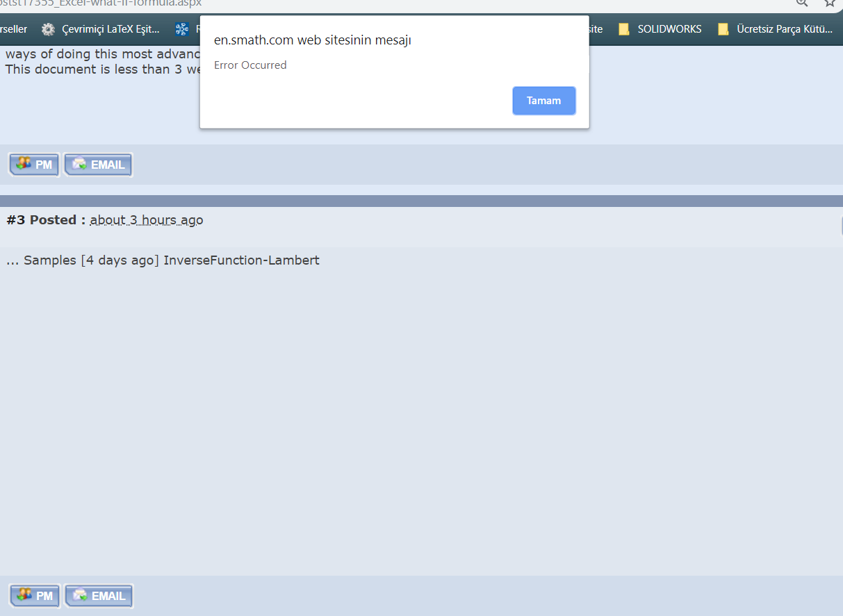Click the InverseFunction-Lambert text in post #3
This screenshot has height=616, width=843.
(241, 260)
